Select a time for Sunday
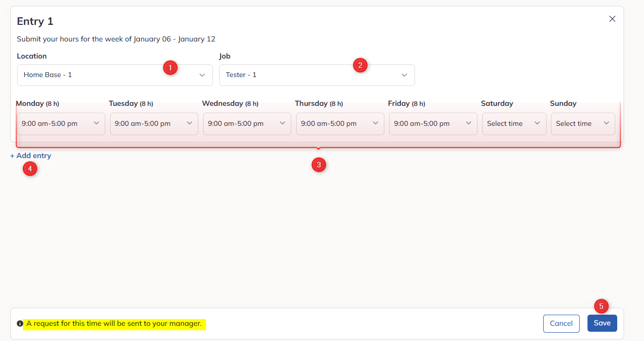The image size is (644, 341). pos(583,124)
